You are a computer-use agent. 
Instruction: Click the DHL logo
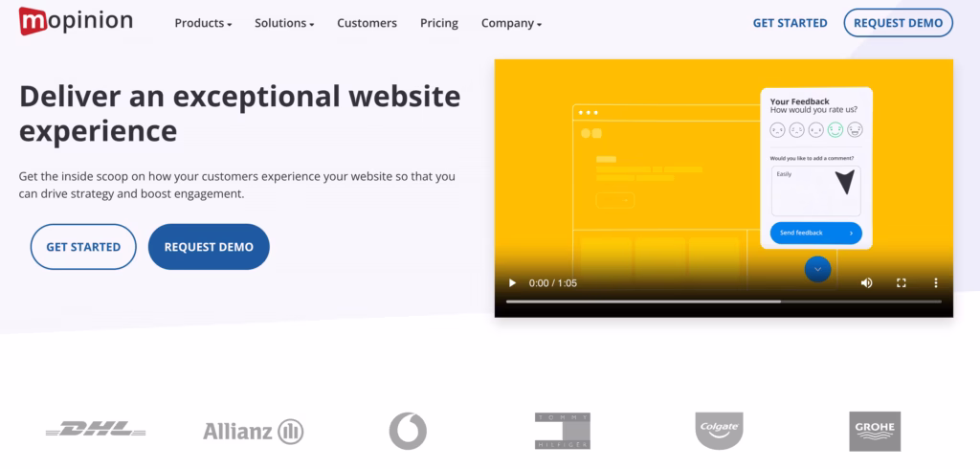coord(96,430)
